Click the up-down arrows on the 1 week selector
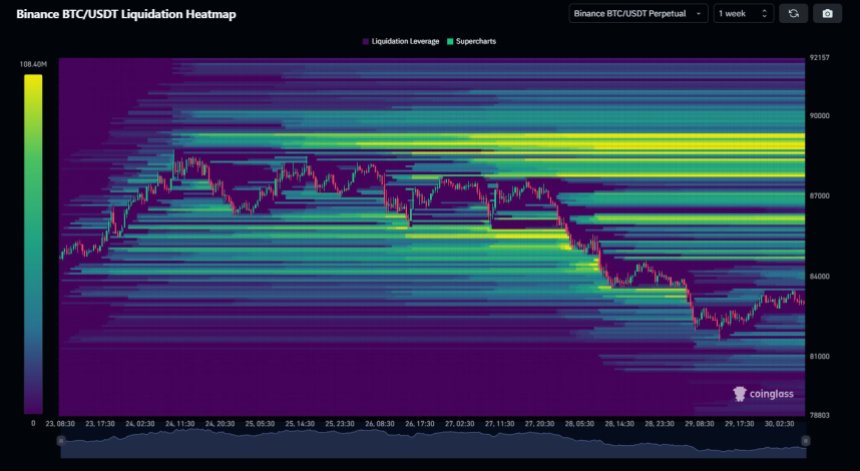The height and width of the screenshot is (471, 860). coord(765,13)
